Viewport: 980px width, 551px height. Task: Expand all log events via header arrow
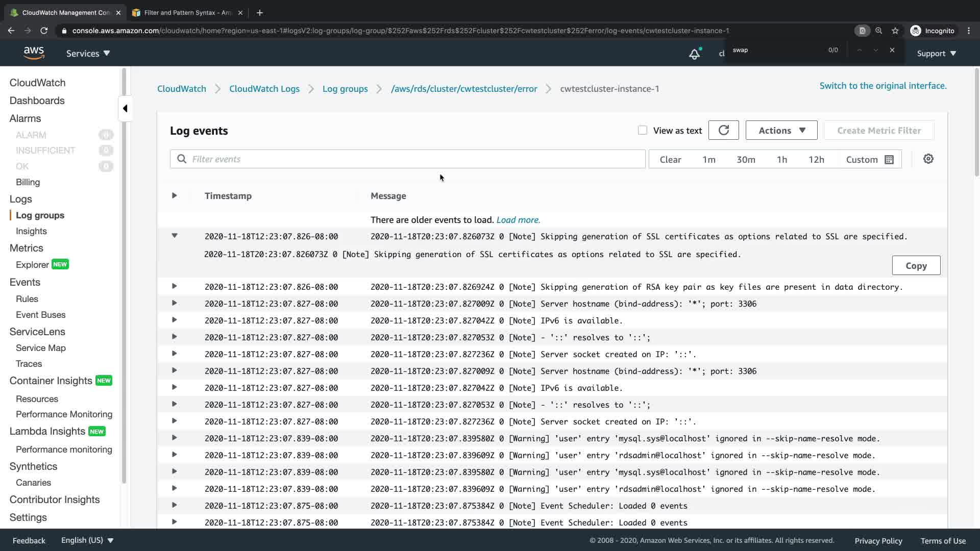(175, 195)
